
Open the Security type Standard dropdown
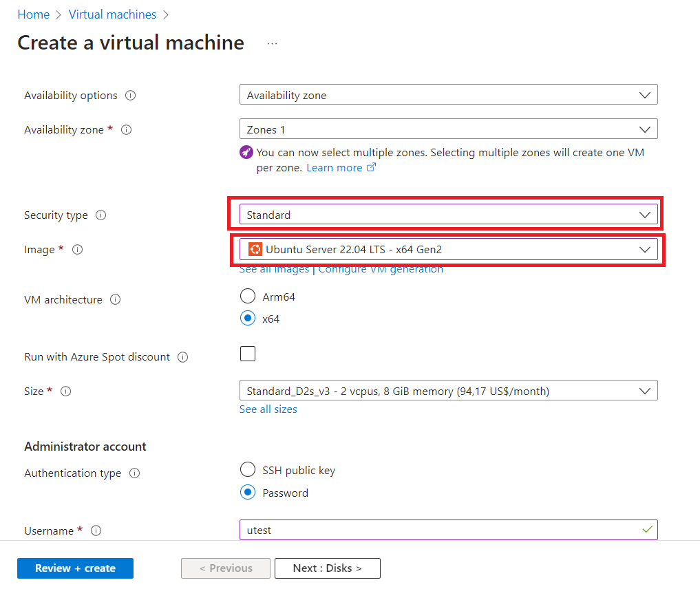[x=448, y=214]
